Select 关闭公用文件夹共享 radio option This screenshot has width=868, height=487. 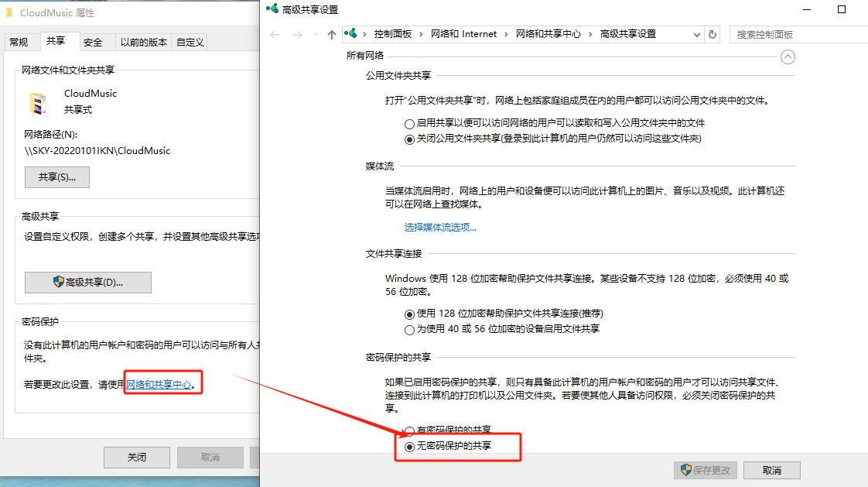[x=409, y=139]
